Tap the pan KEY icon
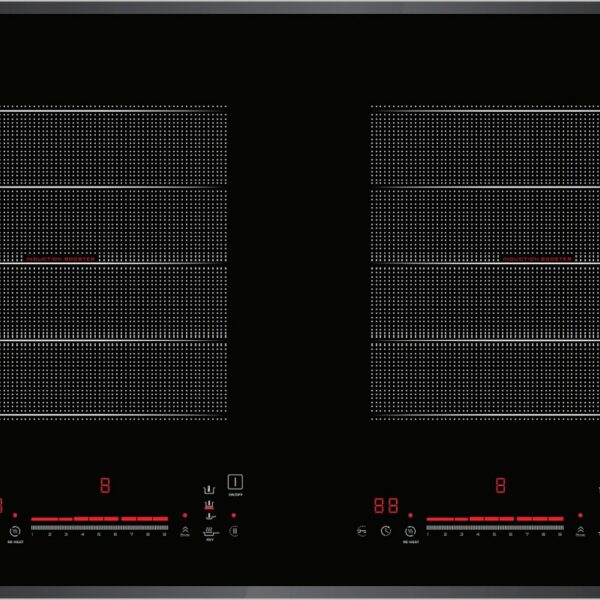Viewport: 600px width, 600px height. [x=209, y=530]
